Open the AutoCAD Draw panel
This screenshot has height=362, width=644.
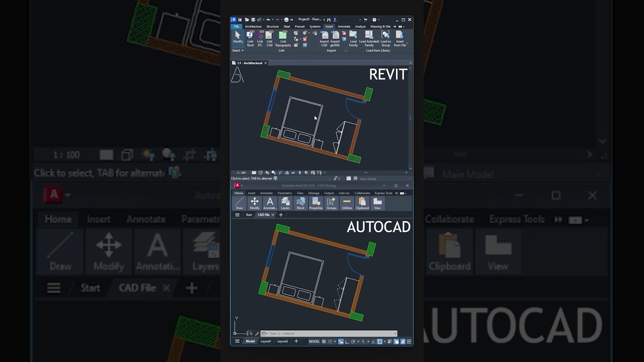(239, 203)
